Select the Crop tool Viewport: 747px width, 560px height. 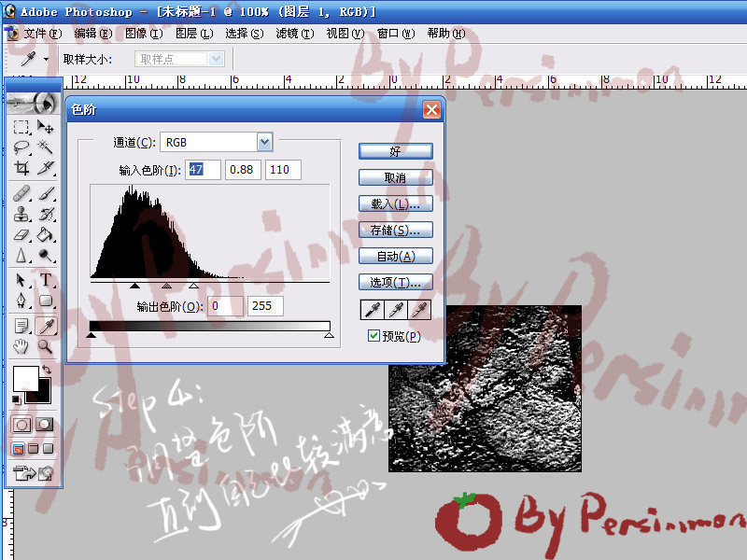click(x=21, y=168)
